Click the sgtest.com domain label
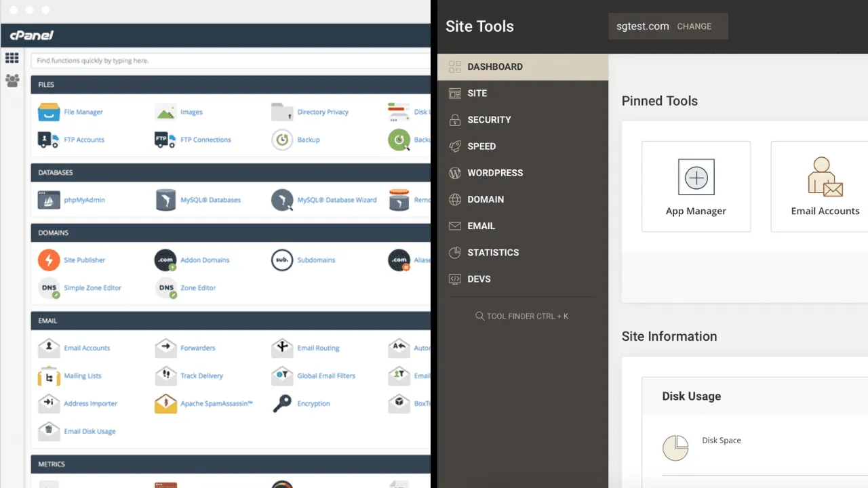Screen dimensions: 868x488 643,26
